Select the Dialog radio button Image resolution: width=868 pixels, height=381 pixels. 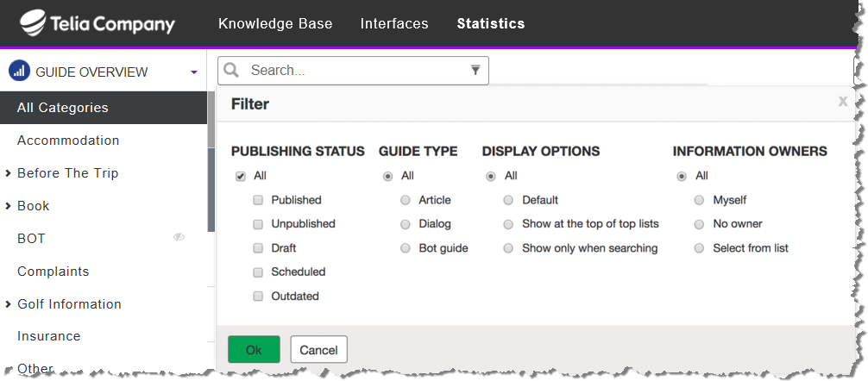click(406, 224)
